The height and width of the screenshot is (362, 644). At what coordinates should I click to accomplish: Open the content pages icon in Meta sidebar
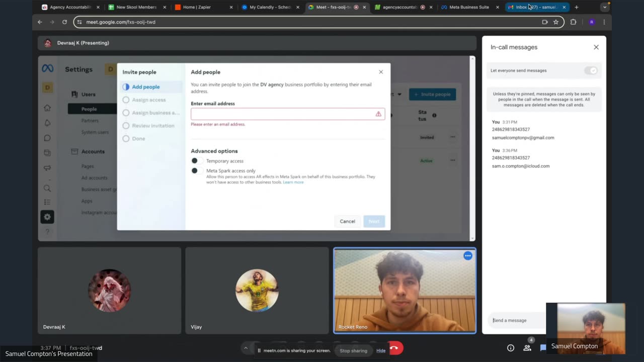tap(47, 153)
